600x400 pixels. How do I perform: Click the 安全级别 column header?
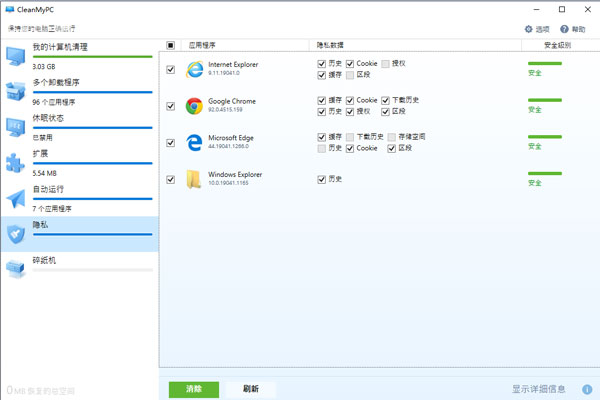pyautogui.click(x=558, y=45)
